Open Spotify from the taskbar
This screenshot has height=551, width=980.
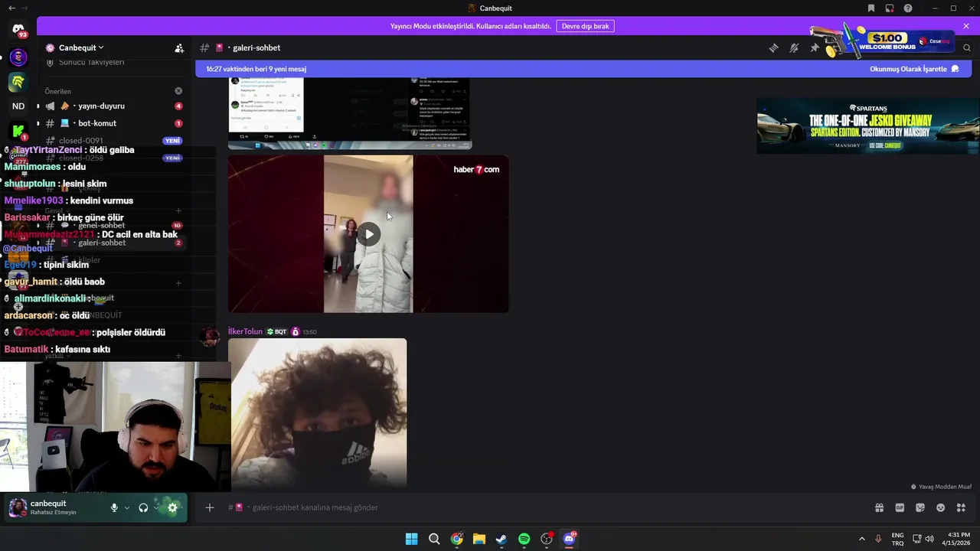coord(524,539)
